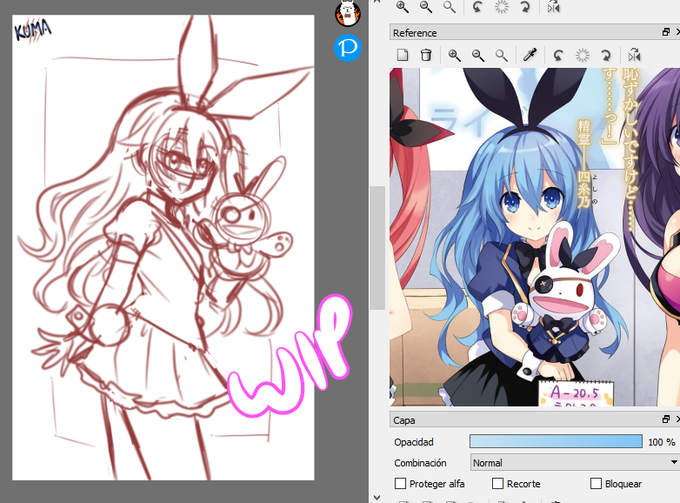Viewport: 680px width, 503px height.
Task: Adjust the Opacidad slider
Action: tap(556, 441)
